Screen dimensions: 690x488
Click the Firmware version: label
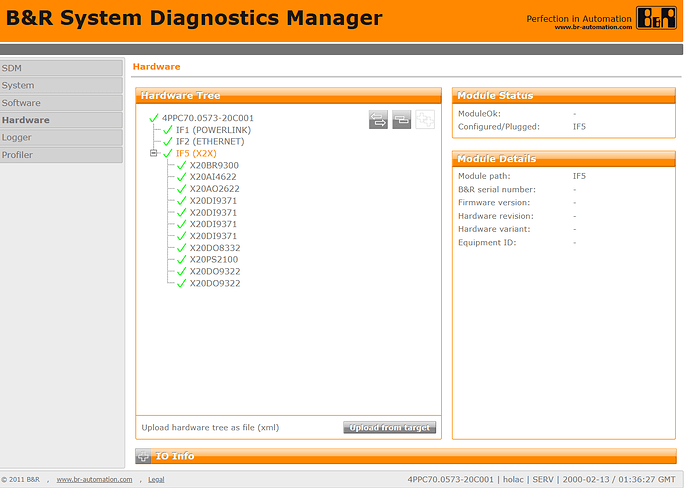[x=494, y=203]
